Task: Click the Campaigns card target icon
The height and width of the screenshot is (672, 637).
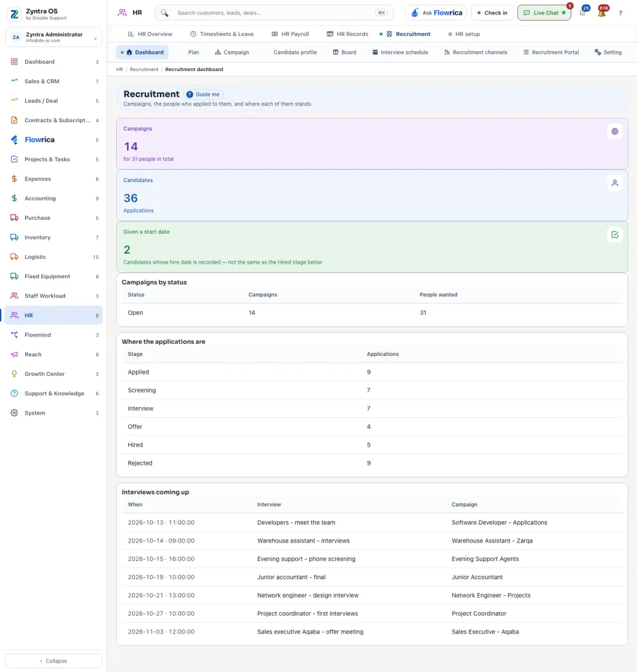Action: pyautogui.click(x=614, y=131)
